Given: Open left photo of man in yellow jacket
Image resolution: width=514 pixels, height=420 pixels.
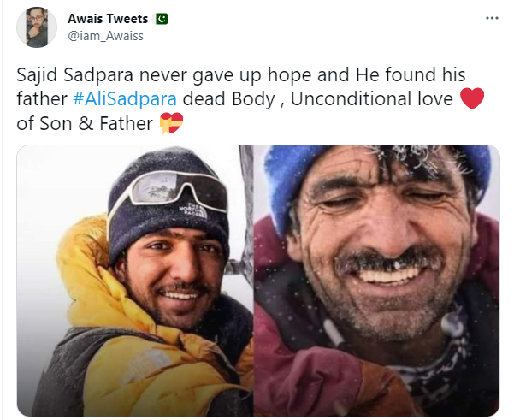Looking at the screenshot, I should pos(135,281).
